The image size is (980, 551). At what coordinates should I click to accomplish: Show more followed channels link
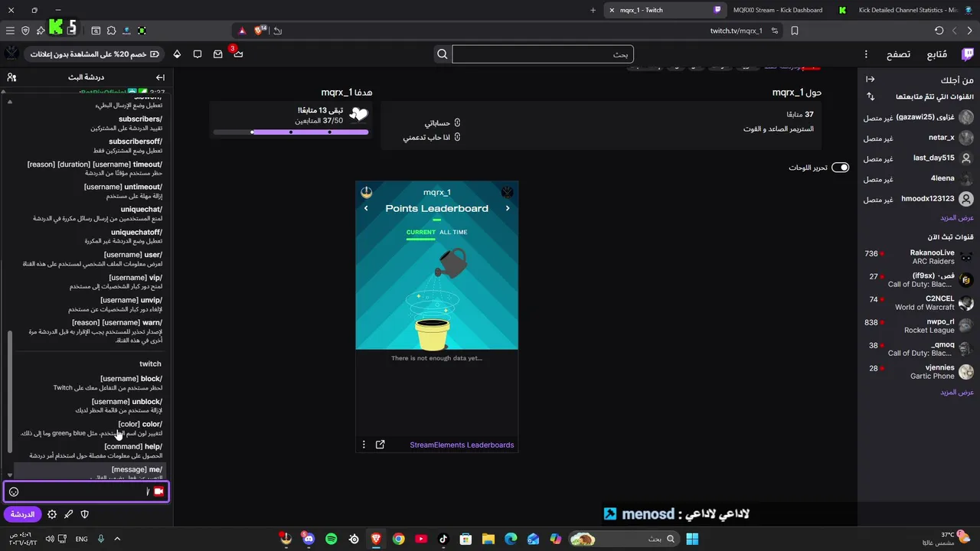(957, 218)
